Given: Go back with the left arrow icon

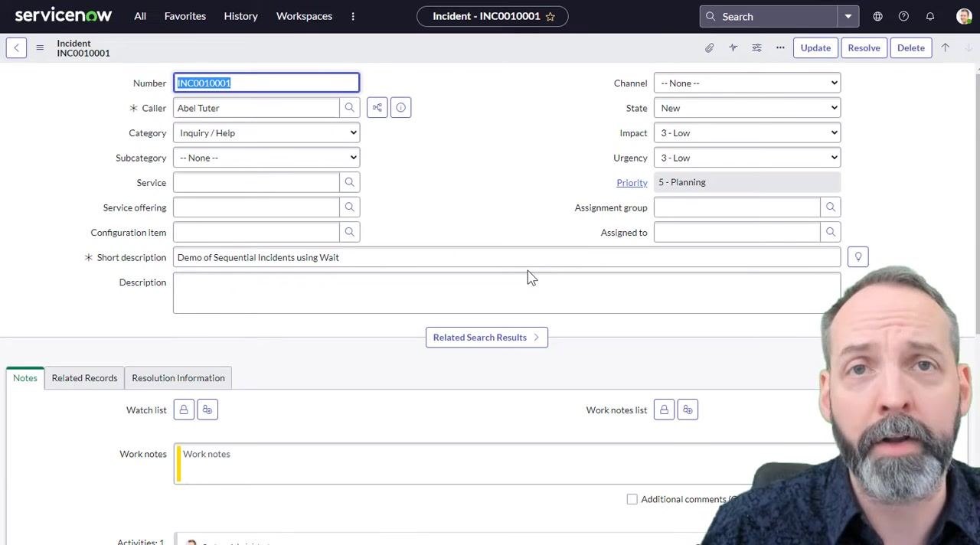Looking at the screenshot, I should (16, 47).
